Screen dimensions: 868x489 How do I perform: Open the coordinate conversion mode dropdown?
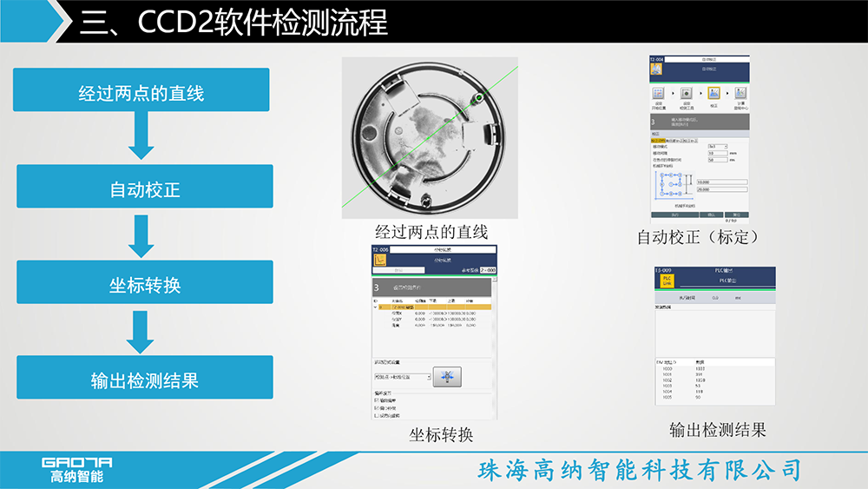tap(402, 378)
